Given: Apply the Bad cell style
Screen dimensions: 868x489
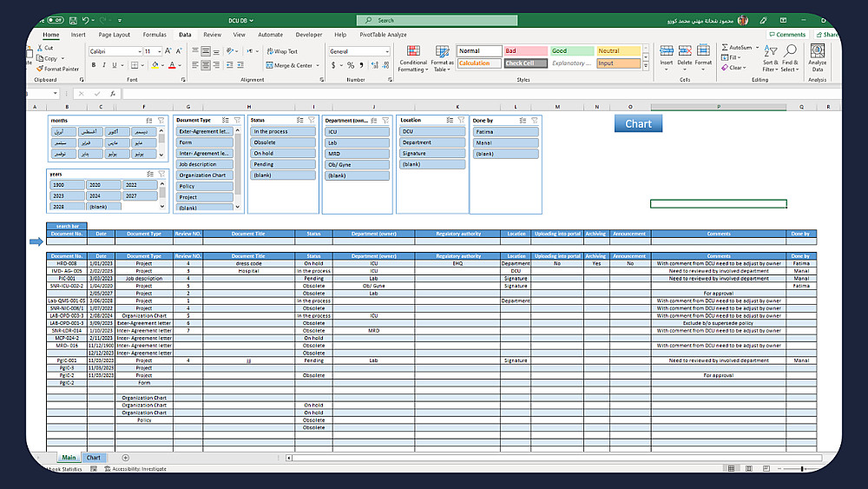Looking at the screenshot, I should (525, 51).
